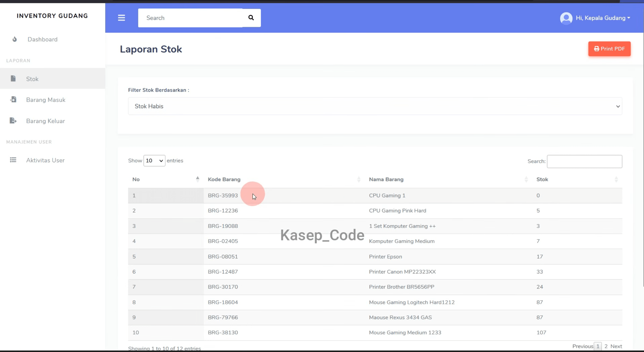The image size is (644, 352).
Task: Click the Printer Epson cell
Action: click(x=385, y=257)
